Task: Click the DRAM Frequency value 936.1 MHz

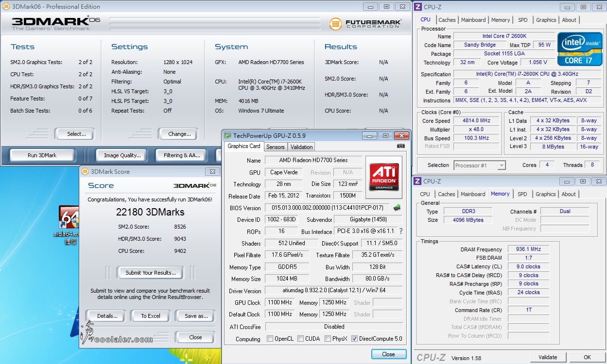Action: [x=528, y=249]
